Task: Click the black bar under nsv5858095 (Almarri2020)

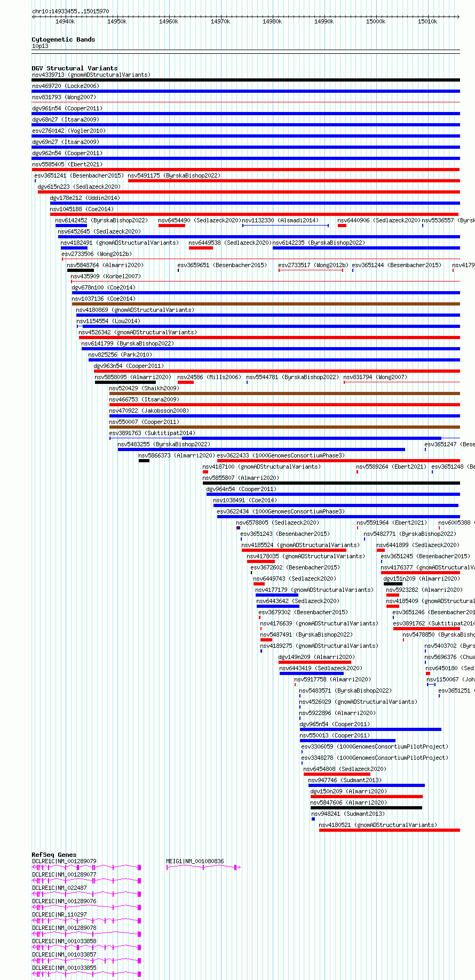Action: coord(125,382)
